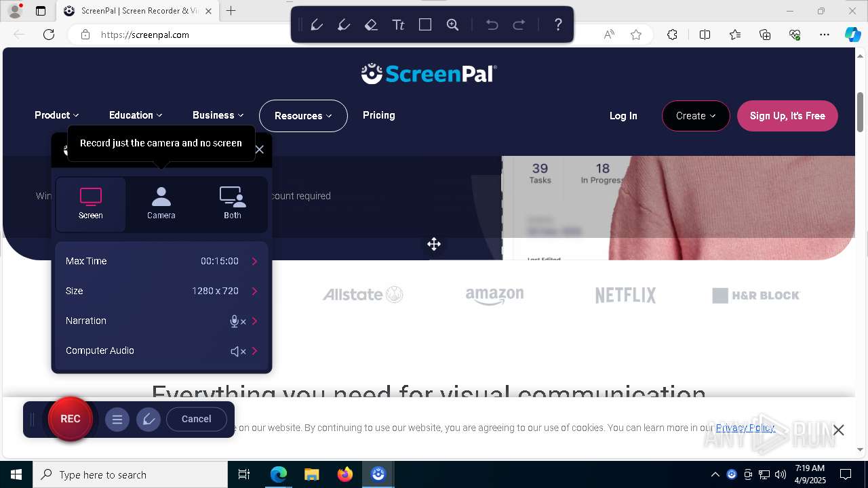The width and height of the screenshot is (868, 488).
Task: Click the taskbar search box
Action: pyautogui.click(x=130, y=474)
